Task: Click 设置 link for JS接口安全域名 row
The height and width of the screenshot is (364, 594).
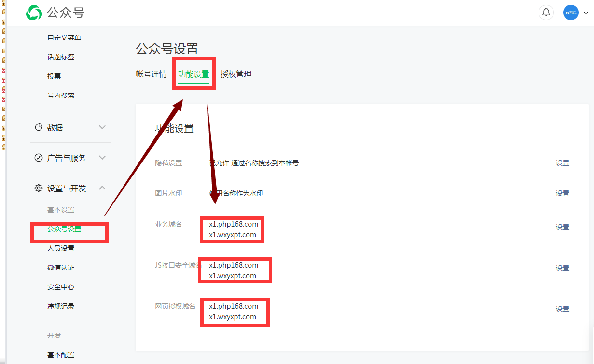Action: click(x=562, y=268)
